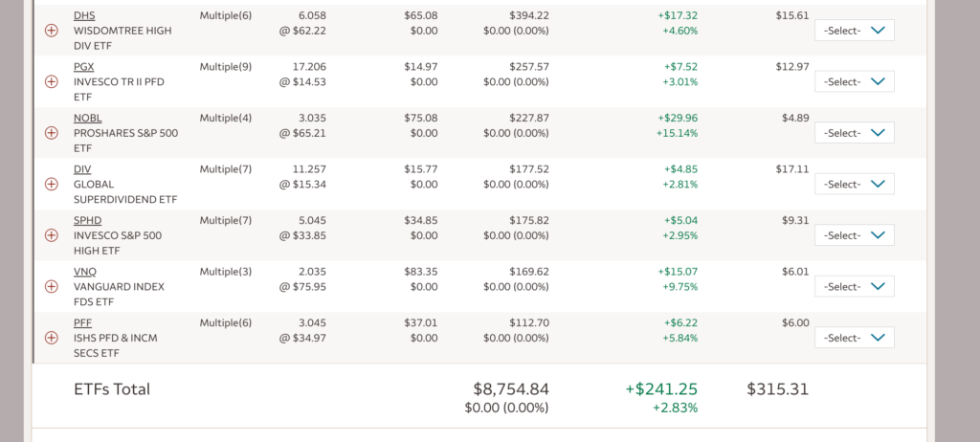Click the SPHD row plus icon
Image resolution: width=980 pixels, height=442 pixels.
[52, 235]
